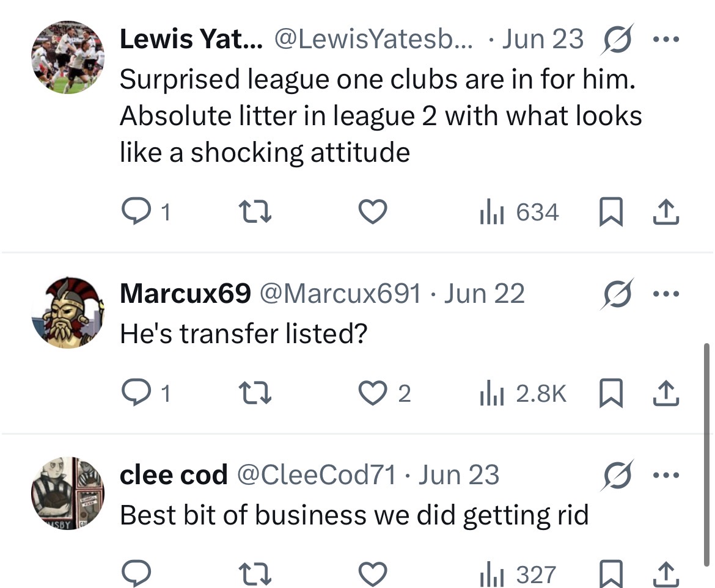The width and height of the screenshot is (715, 588).
Task: Open more options on Lewis Yates's tweet
Action: coord(666,40)
